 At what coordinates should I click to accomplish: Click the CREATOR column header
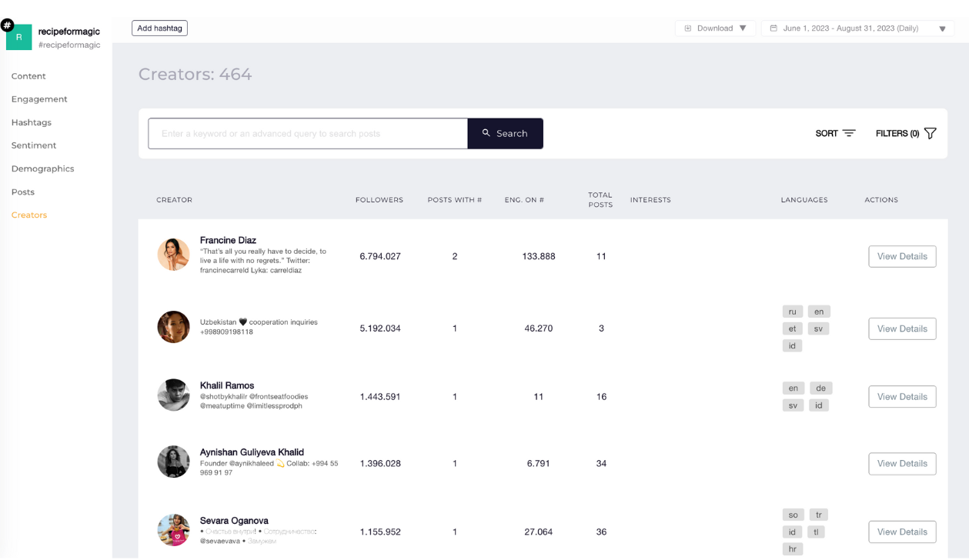174,200
